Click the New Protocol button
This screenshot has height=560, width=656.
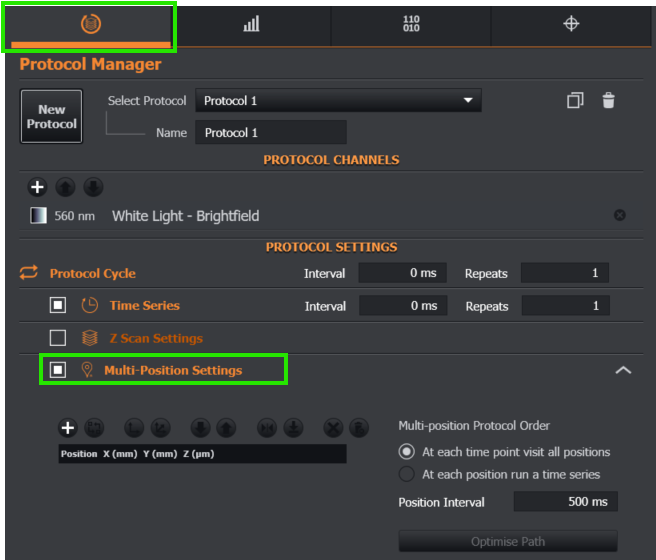coord(51,116)
